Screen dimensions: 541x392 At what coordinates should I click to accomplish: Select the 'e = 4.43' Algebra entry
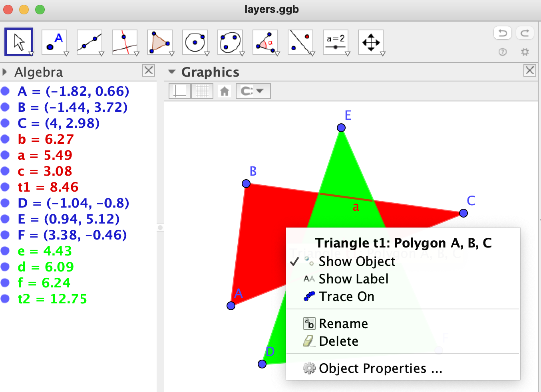click(45, 251)
